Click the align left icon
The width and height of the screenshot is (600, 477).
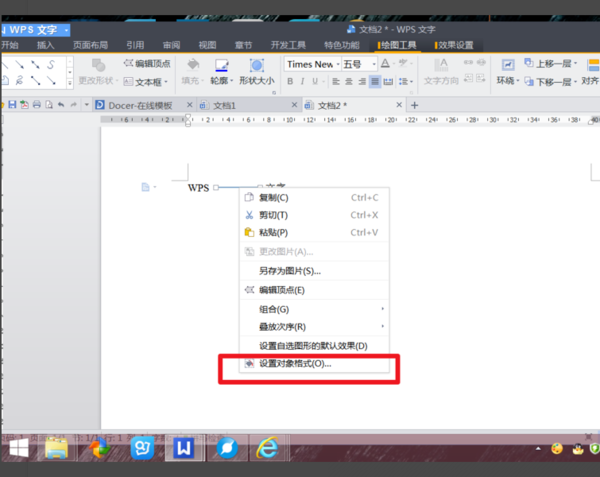tap(336, 81)
